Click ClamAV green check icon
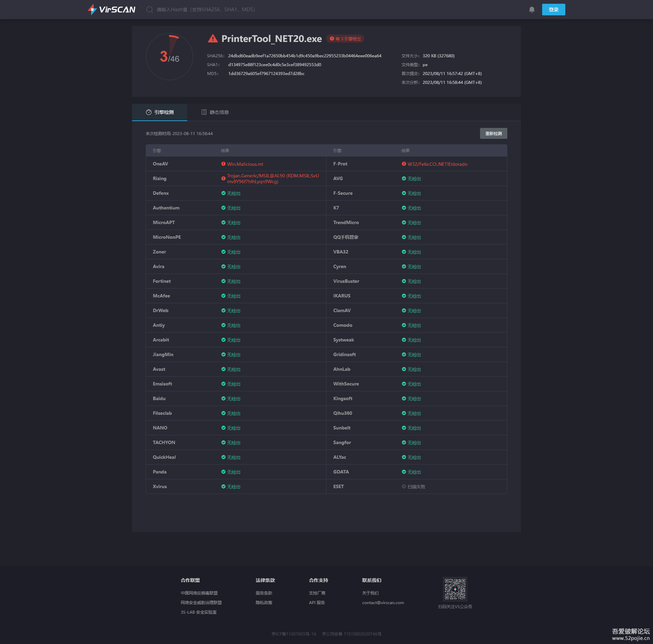The image size is (653, 644). click(x=404, y=310)
